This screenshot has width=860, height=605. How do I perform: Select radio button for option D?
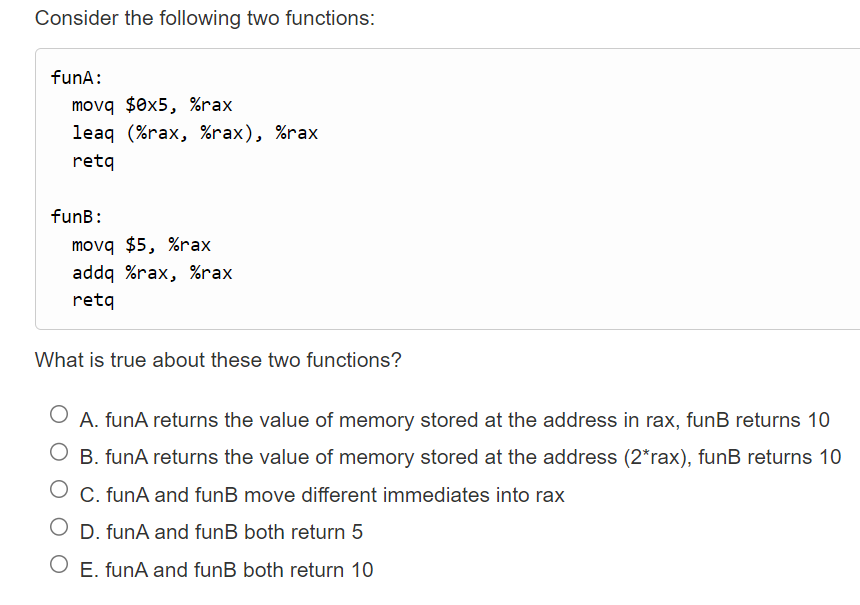coord(57,525)
